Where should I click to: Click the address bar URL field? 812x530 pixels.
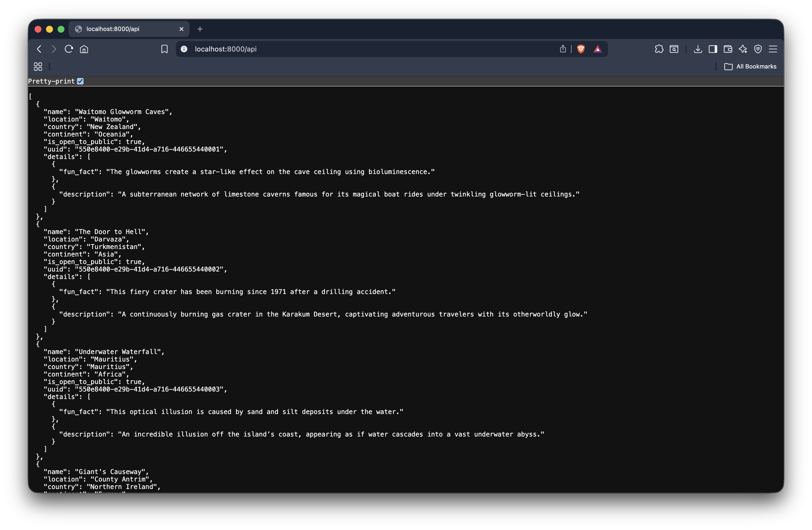click(x=341, y=49)
